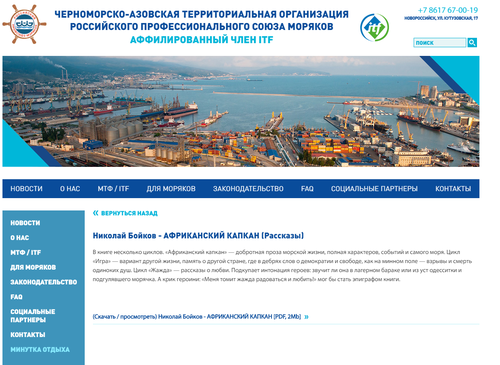This screenshot has height=365, width=500.
Task: Open Контакты in top navigation bar
Action: (453, 189)
